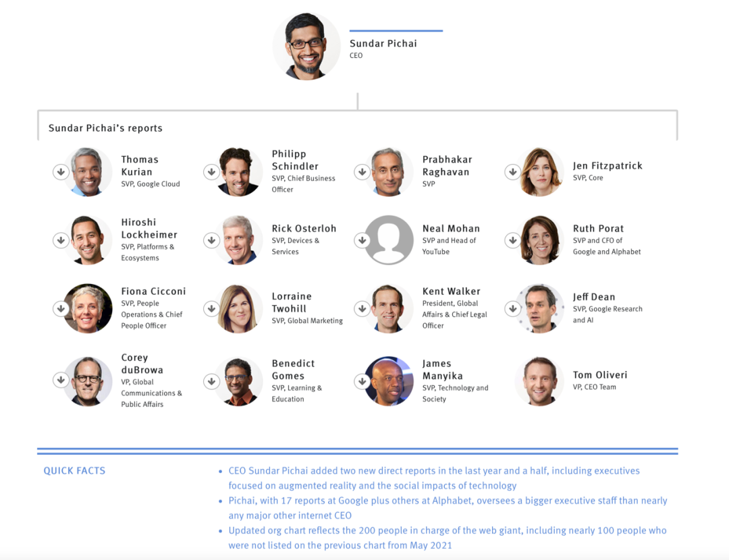
Task: Click Philipp Schindler's photo
Action: pos(238,172)
